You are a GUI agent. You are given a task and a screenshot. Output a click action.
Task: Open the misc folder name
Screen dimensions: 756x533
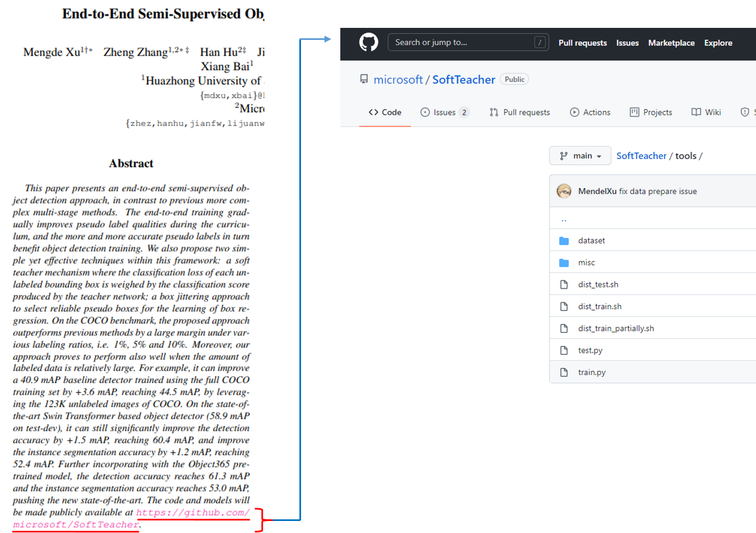587,262
